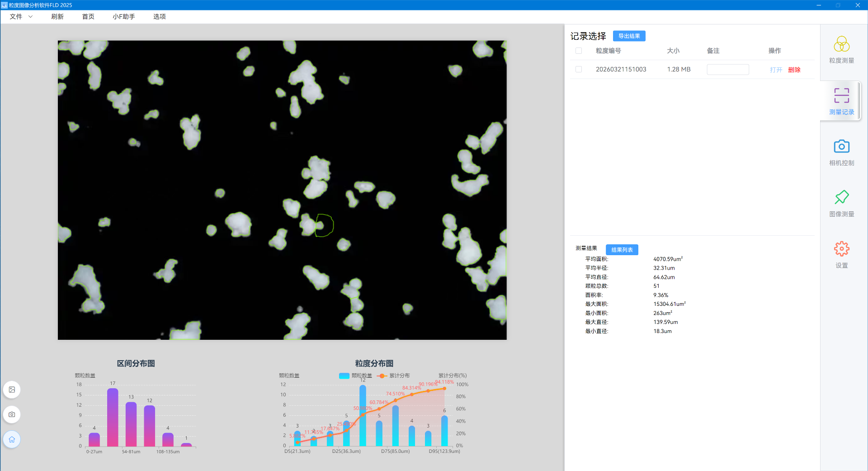Image resolution: width=868 pixels, height=471 pixels.
Task: Open the 粒度测量 panel icon
Action: 841,44
